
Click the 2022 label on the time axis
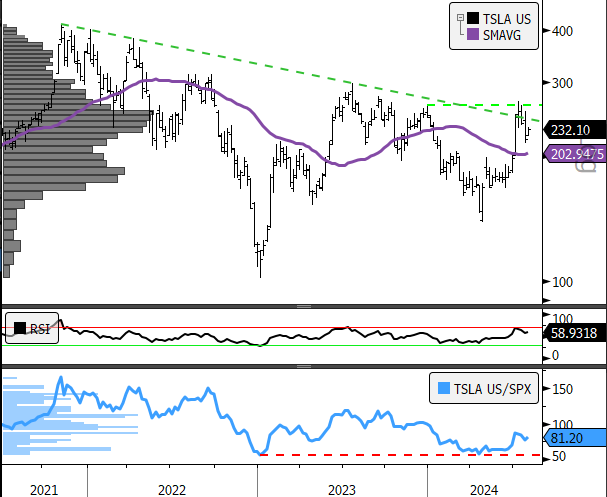pyautogui.click(x=172, y=490)
